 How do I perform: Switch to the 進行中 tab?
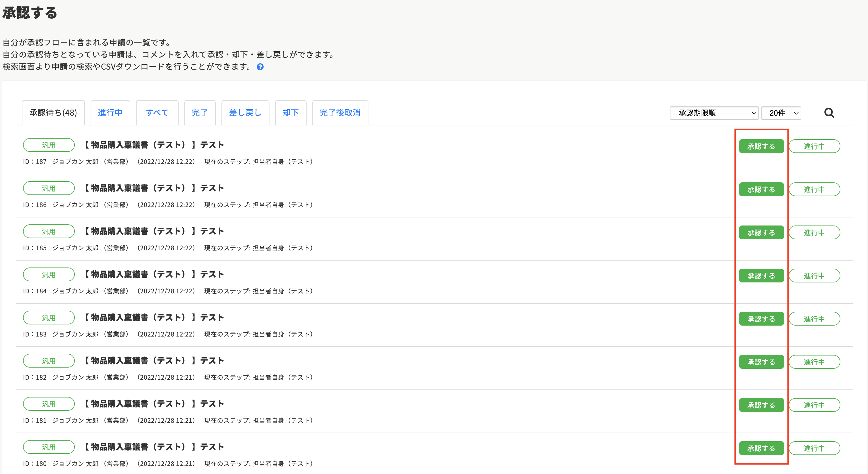(x=110, y=112)
